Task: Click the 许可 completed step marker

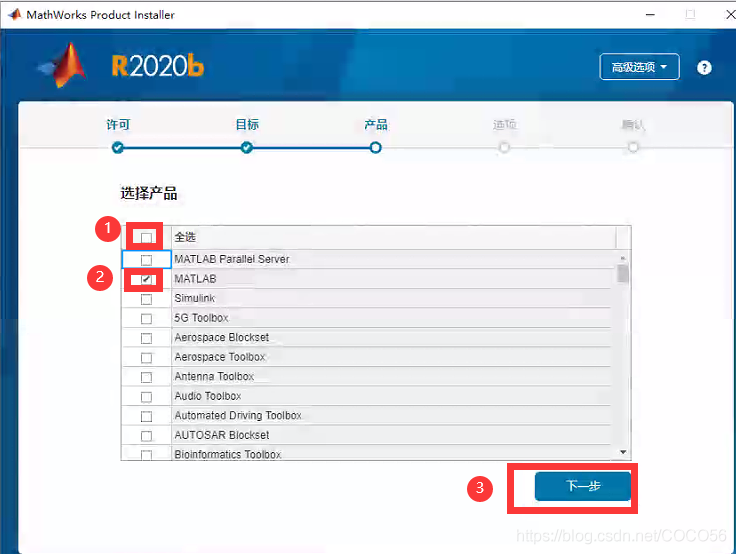Action: (118, 148)
